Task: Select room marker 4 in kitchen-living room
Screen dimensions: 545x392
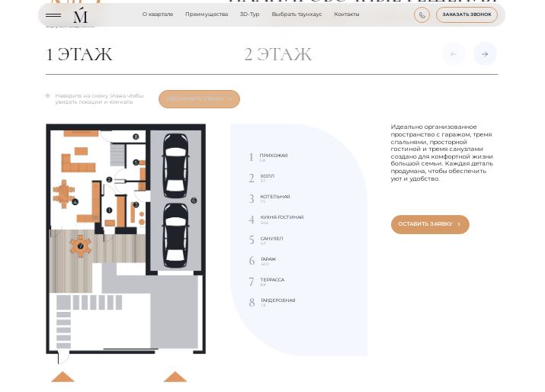Action: [x=75, y=201]
